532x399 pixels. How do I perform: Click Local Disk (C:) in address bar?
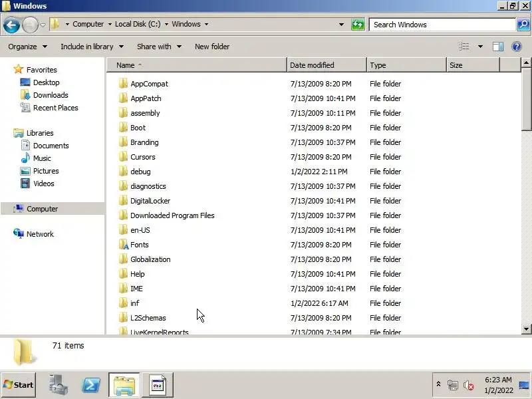pos(138,24)
